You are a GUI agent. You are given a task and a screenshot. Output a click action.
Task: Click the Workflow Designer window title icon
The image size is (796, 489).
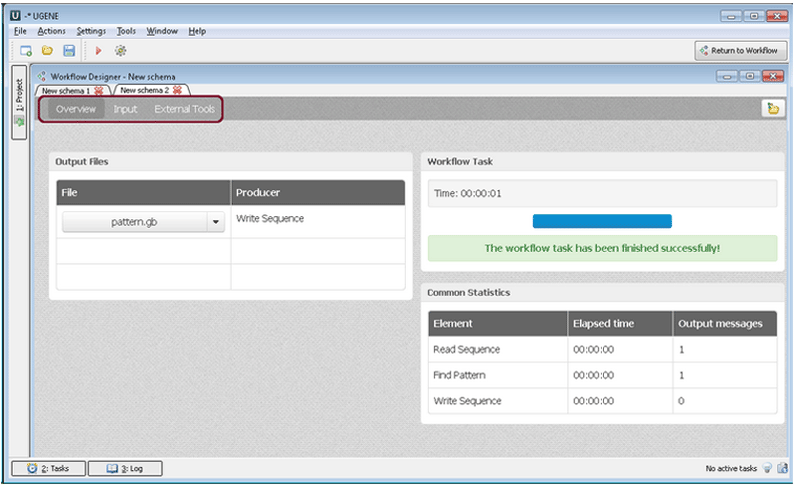pyautogui.click(x=41, y=77)
